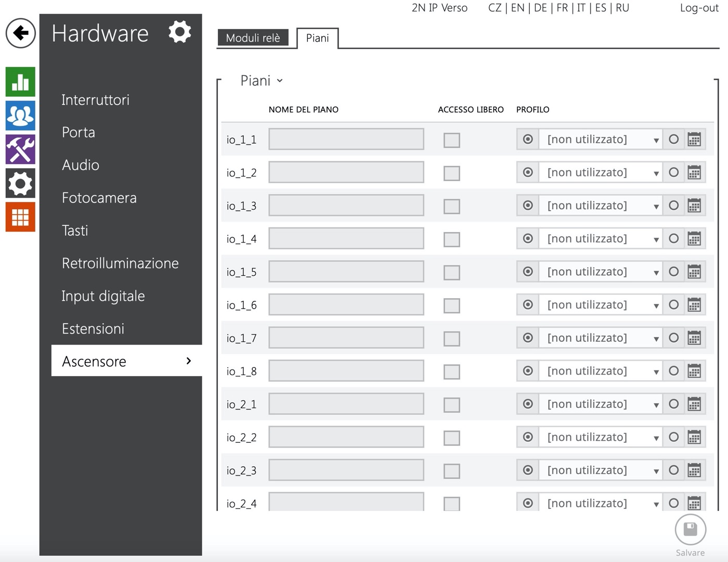Click the Salvare save disk icon
Screen dimensions: 728x562
(x=690, y=530)
